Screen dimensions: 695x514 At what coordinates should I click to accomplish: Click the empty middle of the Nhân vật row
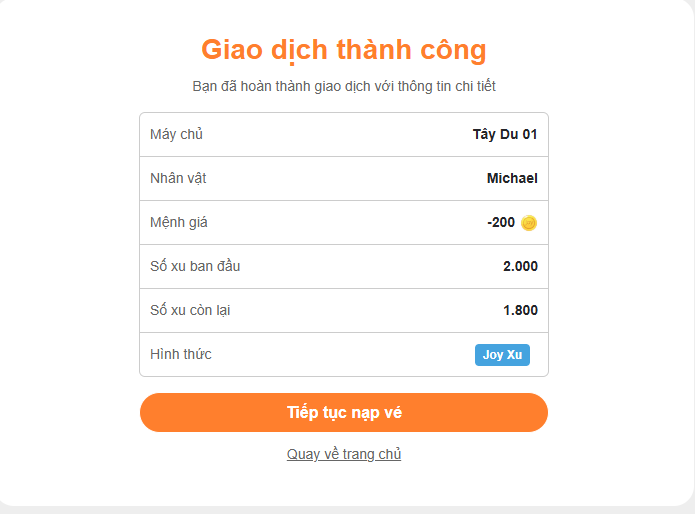click(344, 179)
